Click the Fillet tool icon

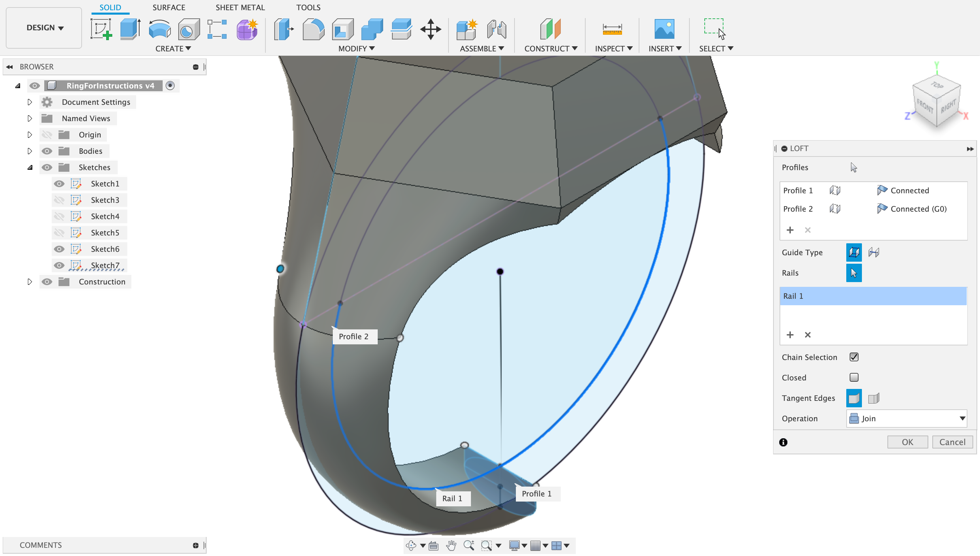click(x=313, y=29)
